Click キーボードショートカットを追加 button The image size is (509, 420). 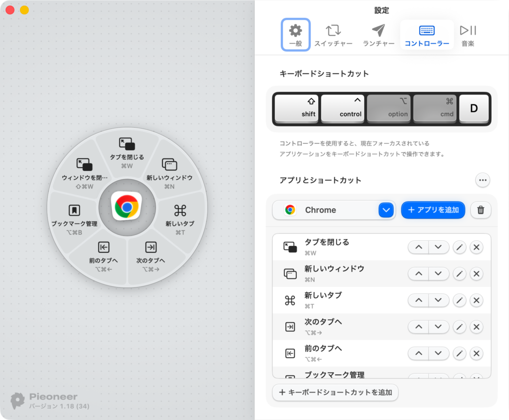[335, 392]
